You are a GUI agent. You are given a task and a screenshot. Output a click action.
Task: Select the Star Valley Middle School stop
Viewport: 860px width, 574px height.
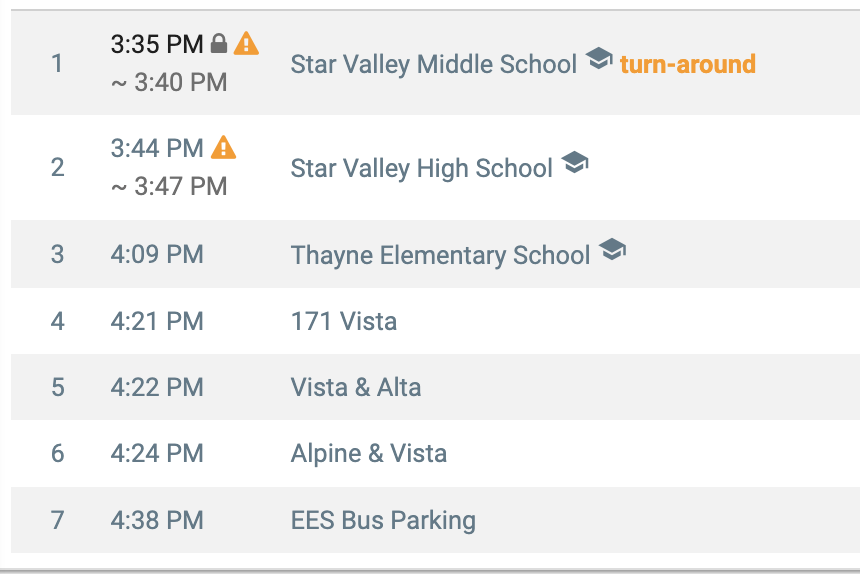pos(434,64)
